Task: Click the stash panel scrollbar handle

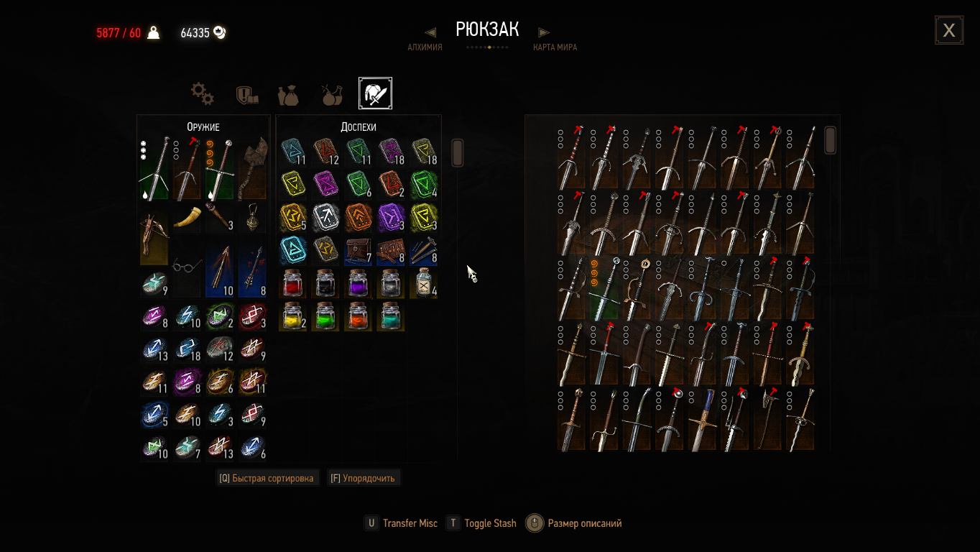Action: (x=830, y=140)
